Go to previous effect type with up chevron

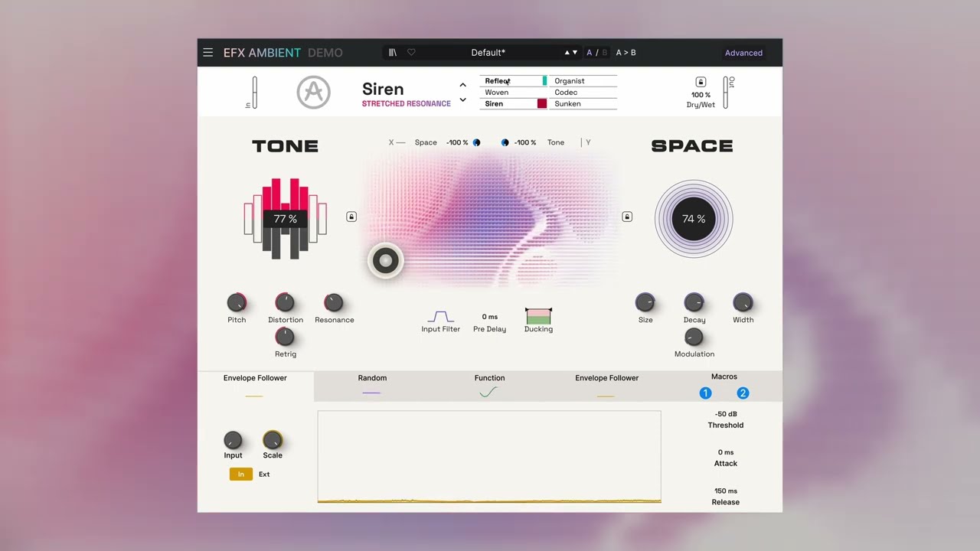tap(462, 85)
